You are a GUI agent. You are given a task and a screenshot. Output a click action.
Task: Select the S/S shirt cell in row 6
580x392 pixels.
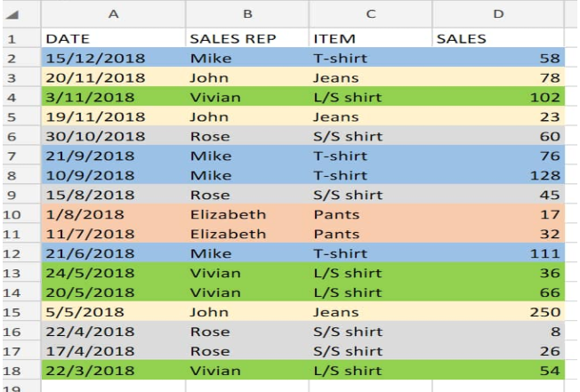tap(370, 136)
